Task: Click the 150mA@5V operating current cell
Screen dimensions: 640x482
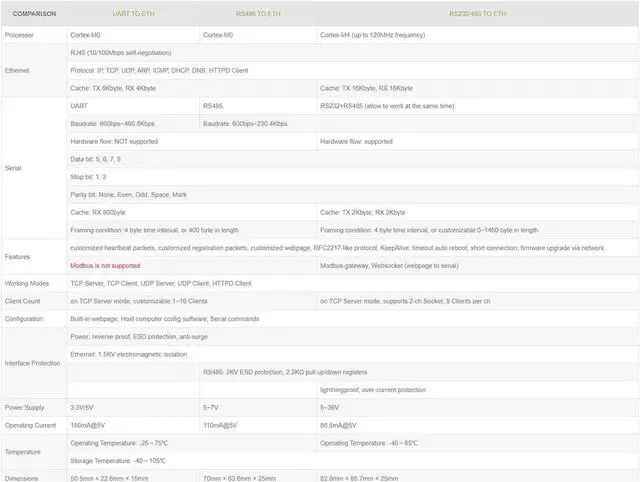Action: click(x=133, y=426)
